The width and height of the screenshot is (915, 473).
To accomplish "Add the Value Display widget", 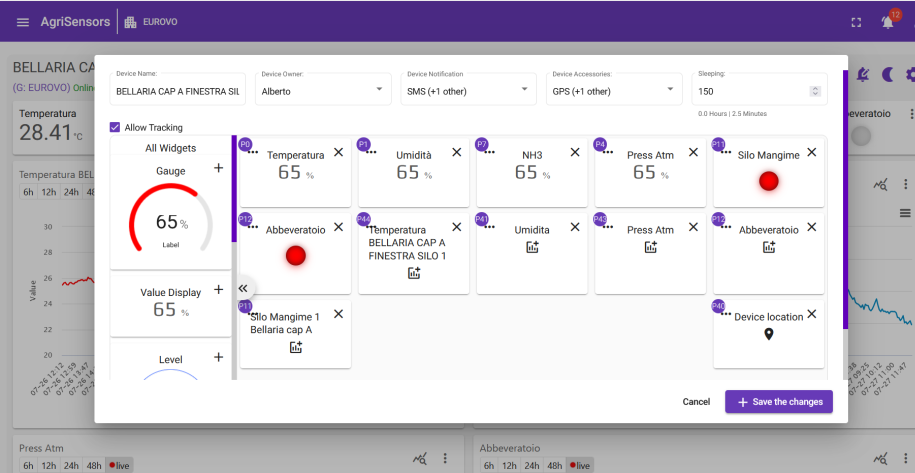I will tap(219, 289).
